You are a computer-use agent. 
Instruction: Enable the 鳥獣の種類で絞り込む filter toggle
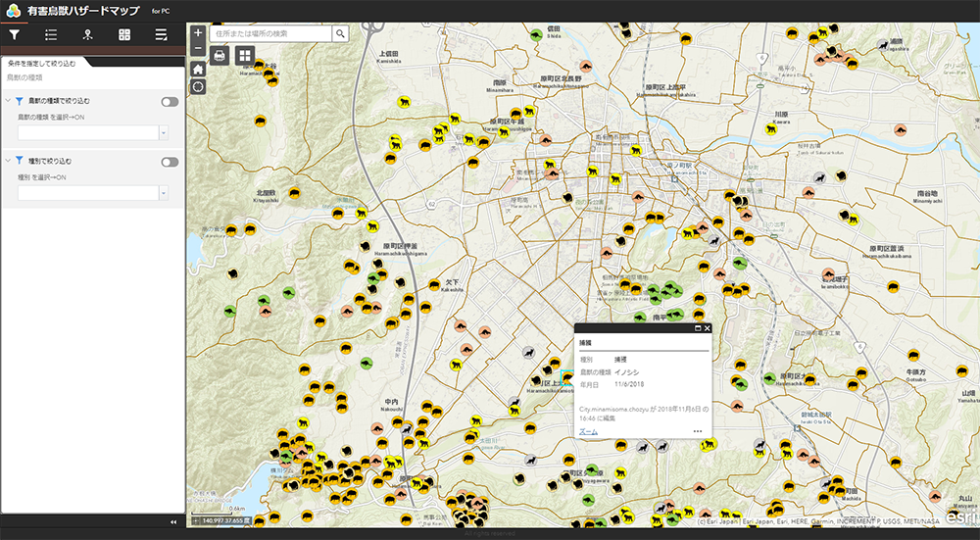(170, 101)
